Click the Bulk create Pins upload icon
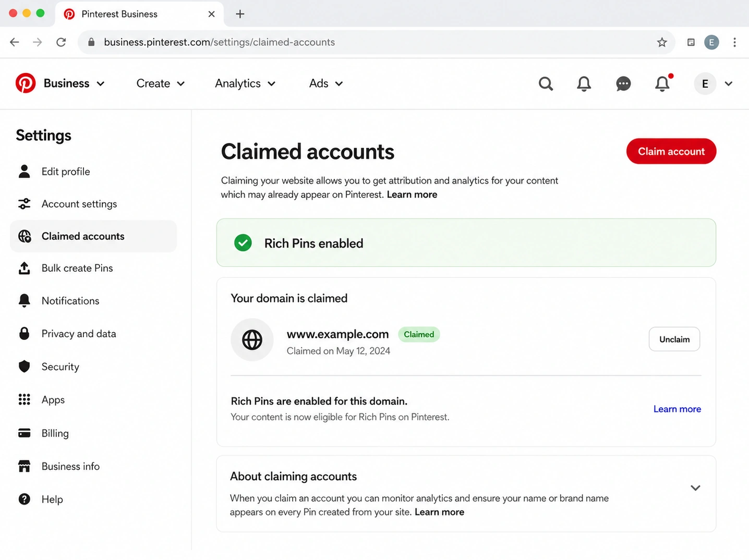Image resolution: width=749 pixels, height=560 pixels. coord(25,268)
